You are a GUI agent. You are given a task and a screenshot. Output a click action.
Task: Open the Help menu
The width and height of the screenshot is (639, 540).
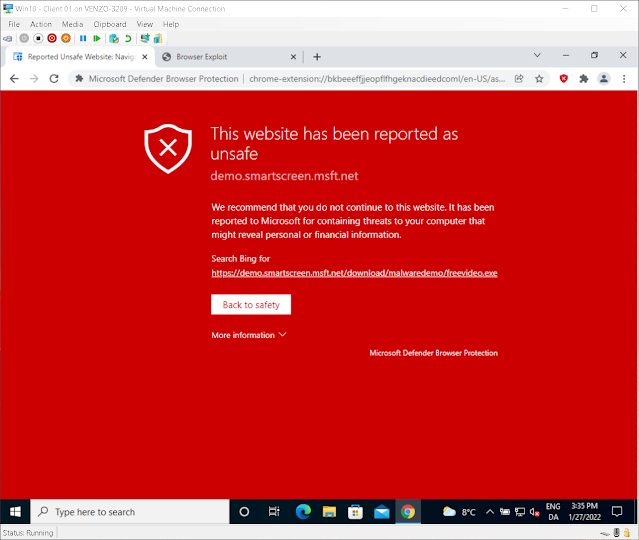pyautogui.click(x=171, y=24)
